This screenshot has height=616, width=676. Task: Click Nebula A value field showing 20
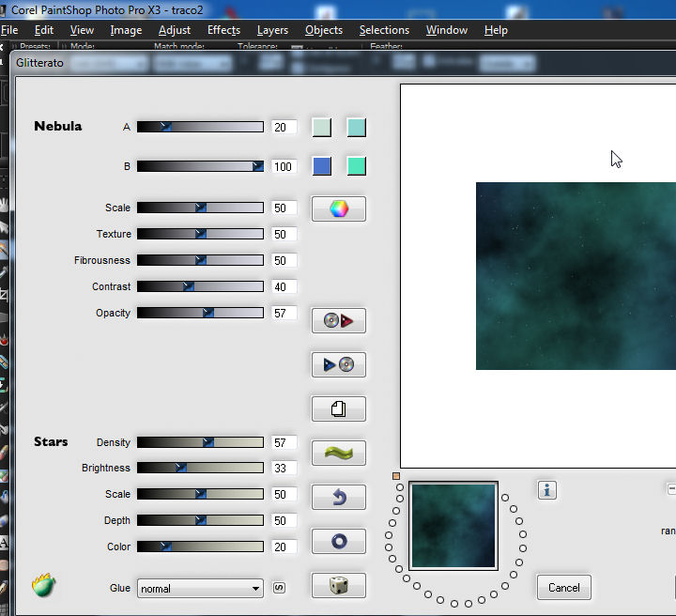pos(284,127)
